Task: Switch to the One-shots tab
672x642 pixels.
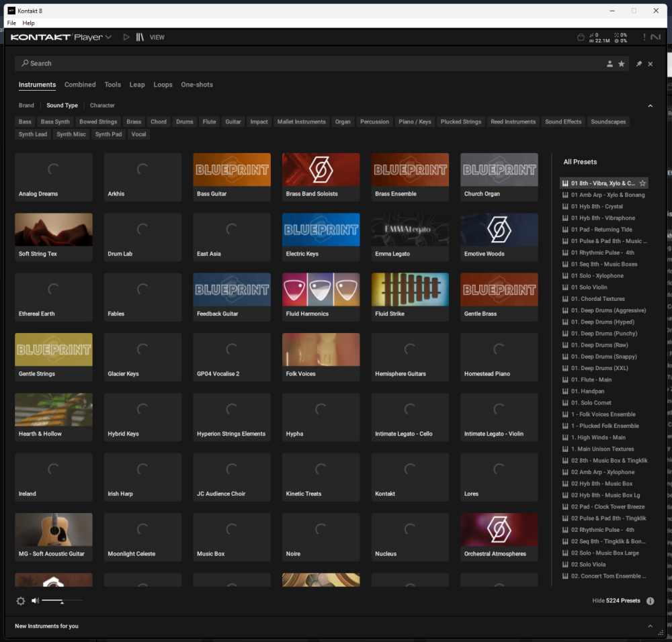Action: [197, 85]
